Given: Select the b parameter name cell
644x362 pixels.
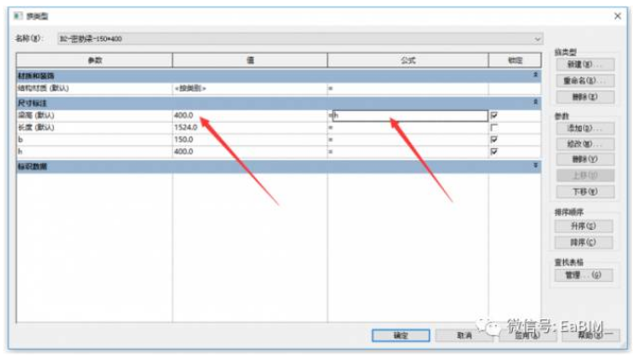Looking at the screenshot, I should point(95,140).
